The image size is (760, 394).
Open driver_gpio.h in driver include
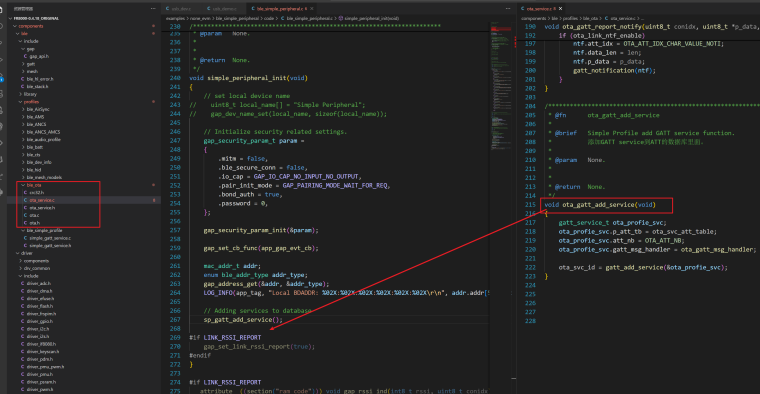click(40, 321)
